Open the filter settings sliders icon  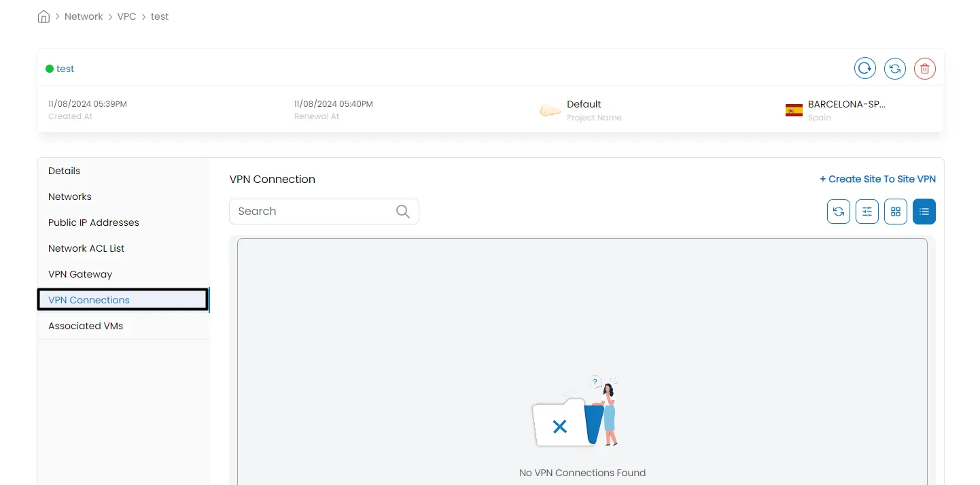coord(867,212)
